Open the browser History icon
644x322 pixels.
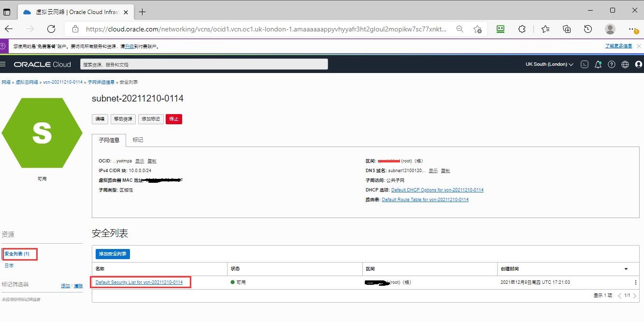pos(588,29)
